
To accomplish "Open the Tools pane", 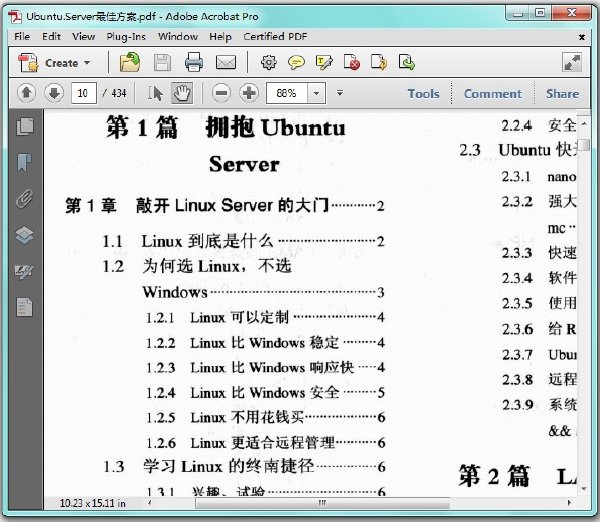I will click(423, 94).
